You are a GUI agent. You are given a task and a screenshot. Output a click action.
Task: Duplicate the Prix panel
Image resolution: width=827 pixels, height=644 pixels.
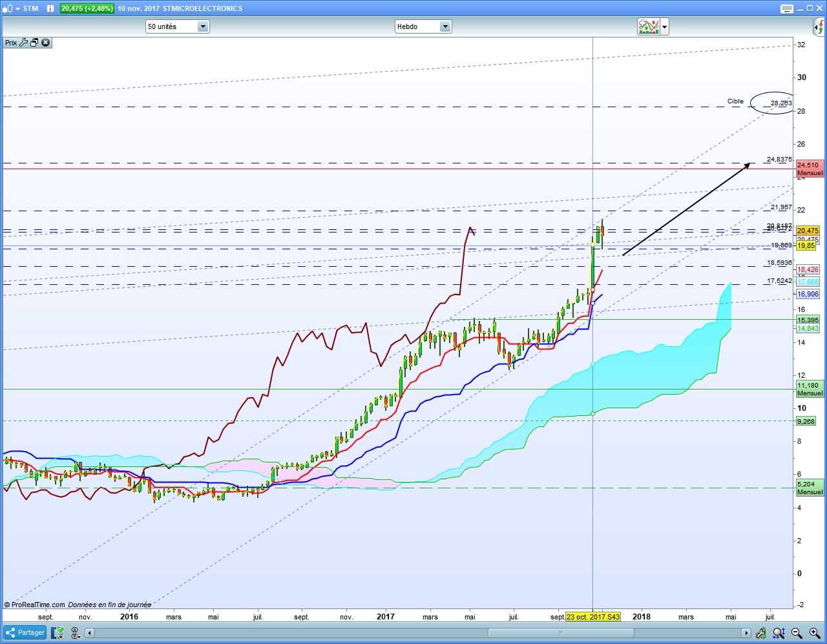tap(34, 43)
